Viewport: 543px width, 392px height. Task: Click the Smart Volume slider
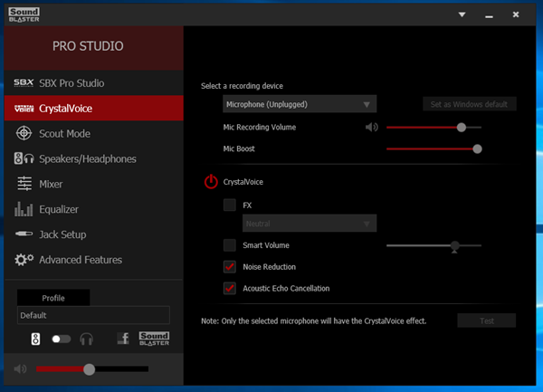[x=433, y=245]
